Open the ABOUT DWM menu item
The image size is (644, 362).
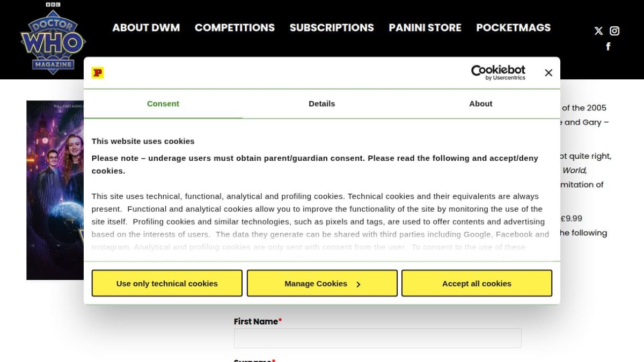[146, 27]
